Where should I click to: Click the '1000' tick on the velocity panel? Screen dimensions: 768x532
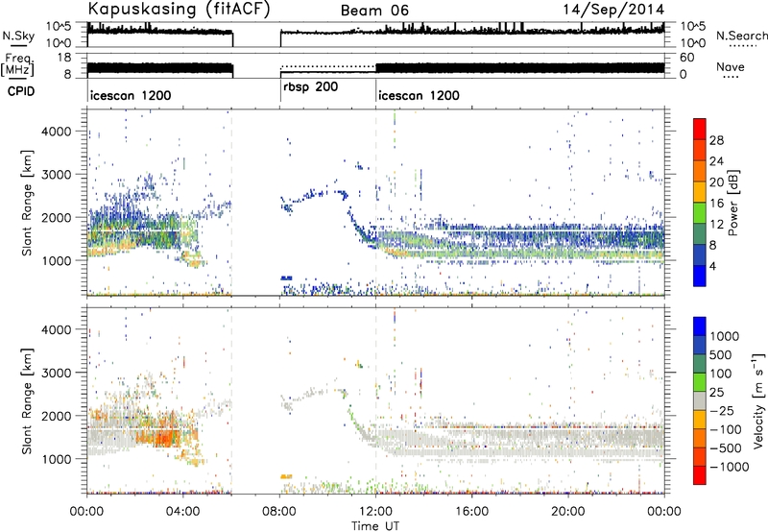(56, 459)
